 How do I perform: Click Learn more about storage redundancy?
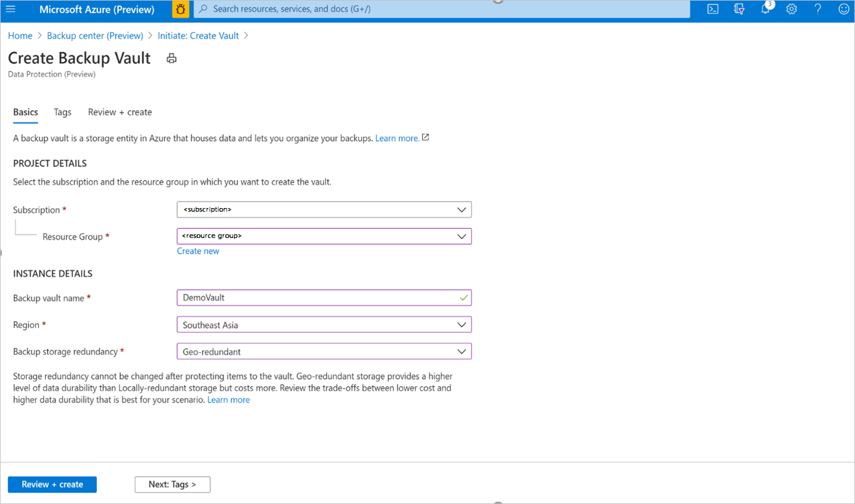(228, 399)
